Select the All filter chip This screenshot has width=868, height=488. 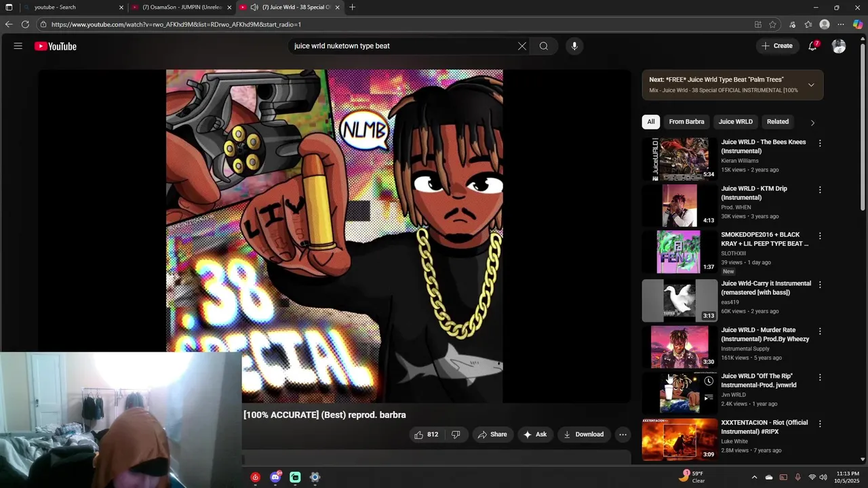[651, 122]
